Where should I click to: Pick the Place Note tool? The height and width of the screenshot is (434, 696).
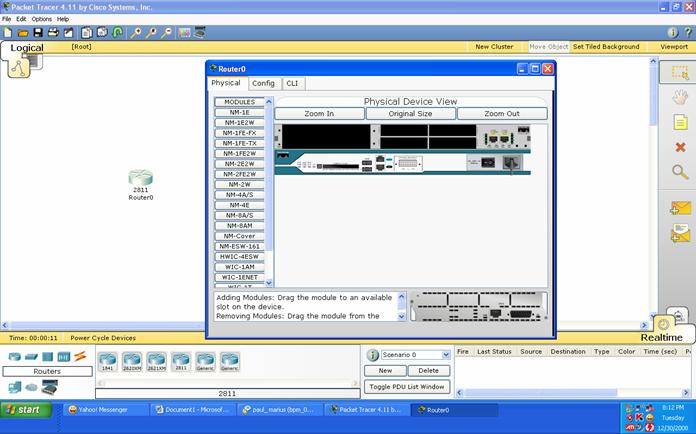click(680, 122)
